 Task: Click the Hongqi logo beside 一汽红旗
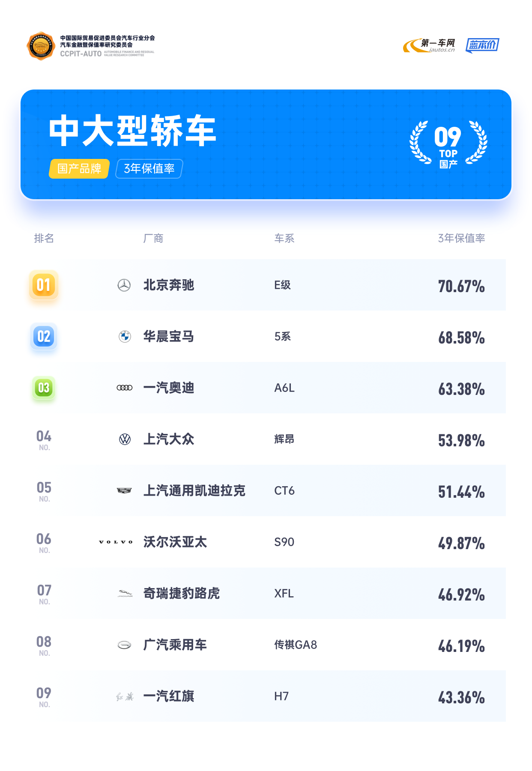(x=125, y=696)
